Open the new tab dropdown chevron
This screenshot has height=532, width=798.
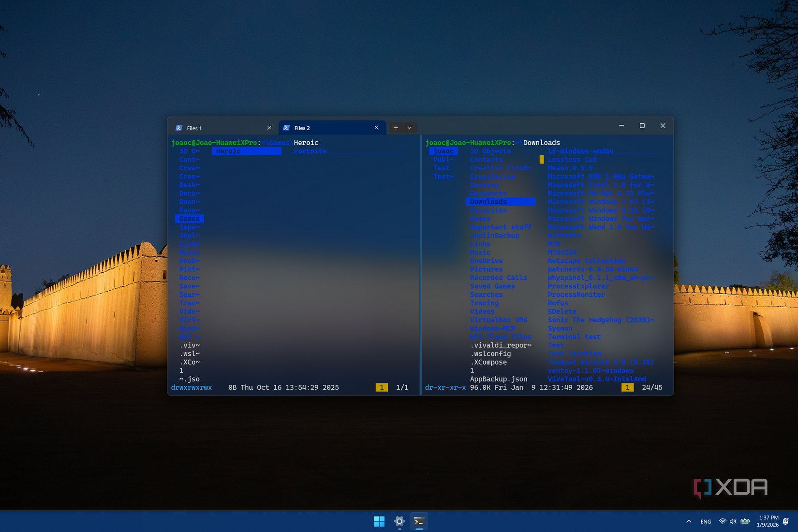point(409,127)
